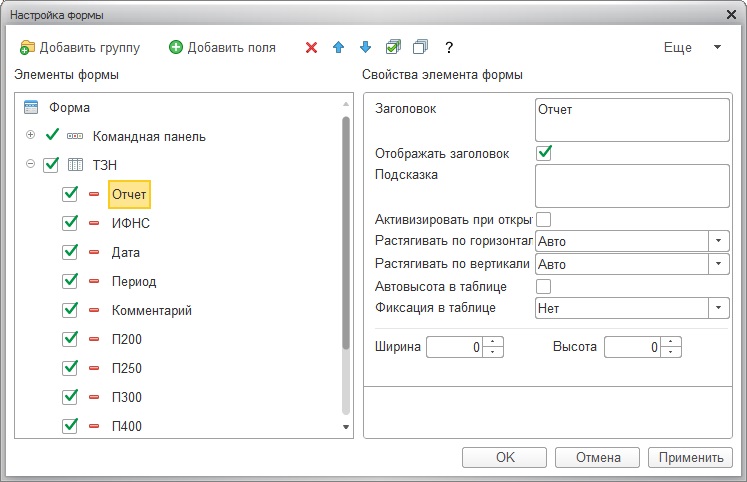This screenshot has height=482, width=747.
Task: Click the Применить button
Action: [690, 457]
